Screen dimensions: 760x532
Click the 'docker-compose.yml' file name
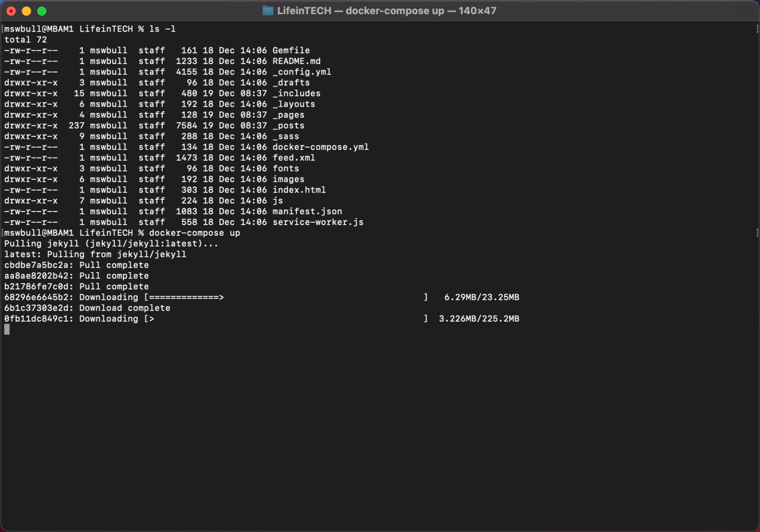321,147
